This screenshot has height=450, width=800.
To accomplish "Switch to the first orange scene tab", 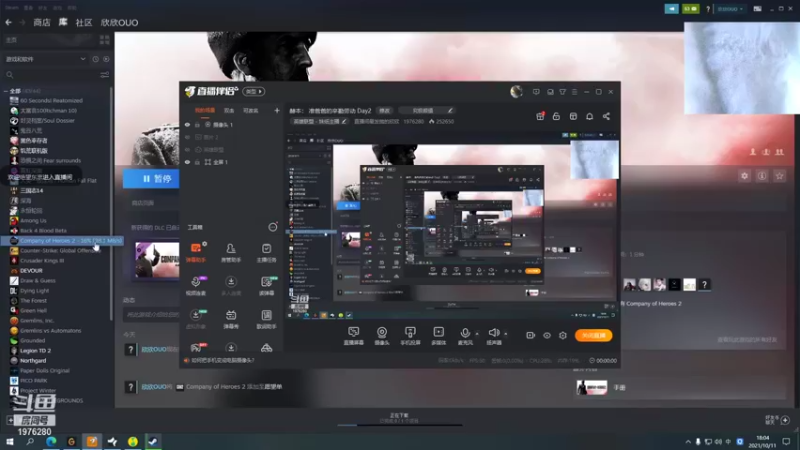I will click(205, 110).
